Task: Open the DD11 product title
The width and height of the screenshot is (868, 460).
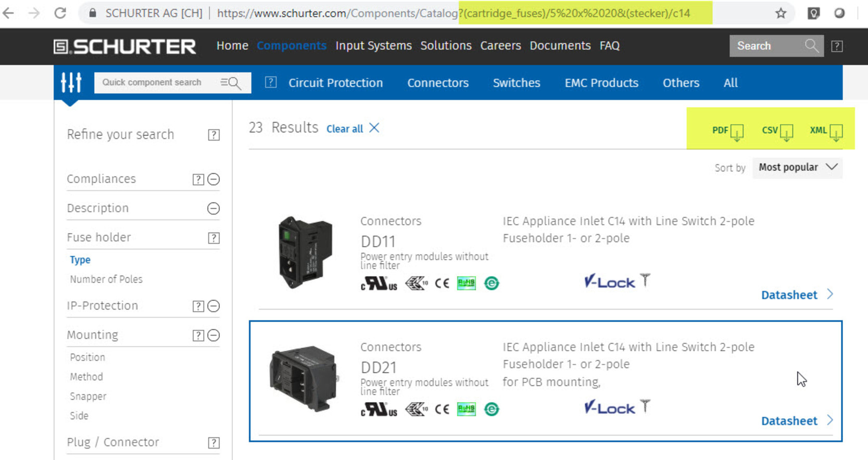Action: point(379,242)
